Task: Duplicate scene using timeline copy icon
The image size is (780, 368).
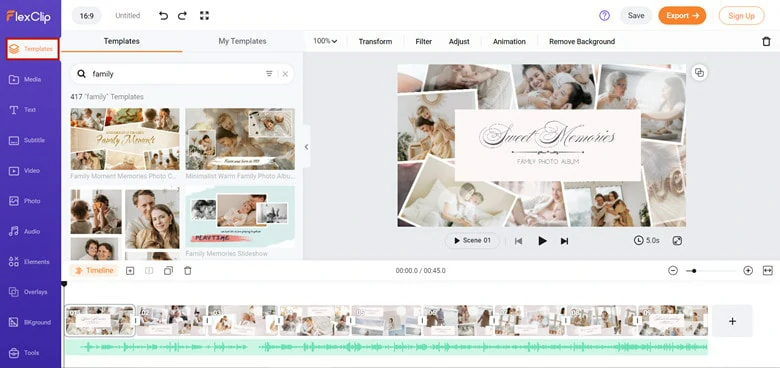Action: [x=168, y=271]
